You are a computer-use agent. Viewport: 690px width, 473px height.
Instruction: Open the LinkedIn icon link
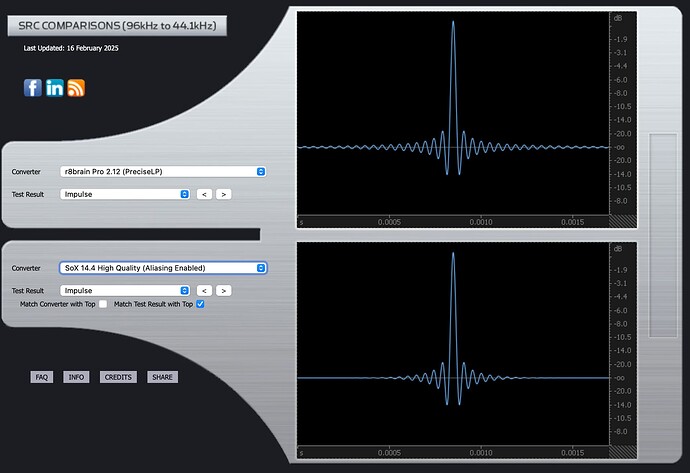[55, 88]
